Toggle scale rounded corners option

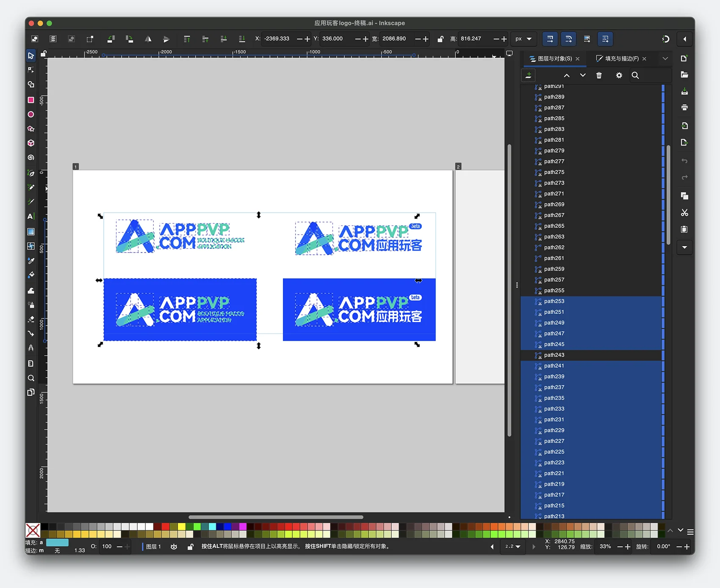click(x=568, y=39)
